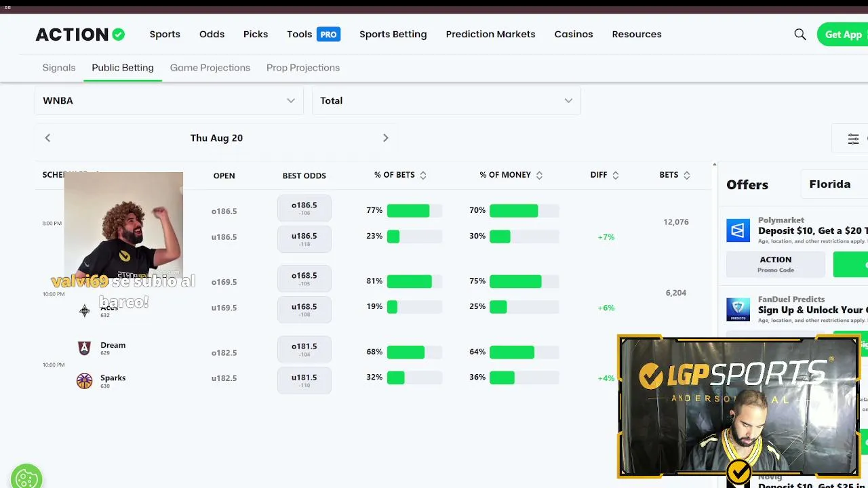Image resolution: width=868 pixels, height=488 pixels.
Task: Click the Dream team name
Action: click(x=113, y=345)
